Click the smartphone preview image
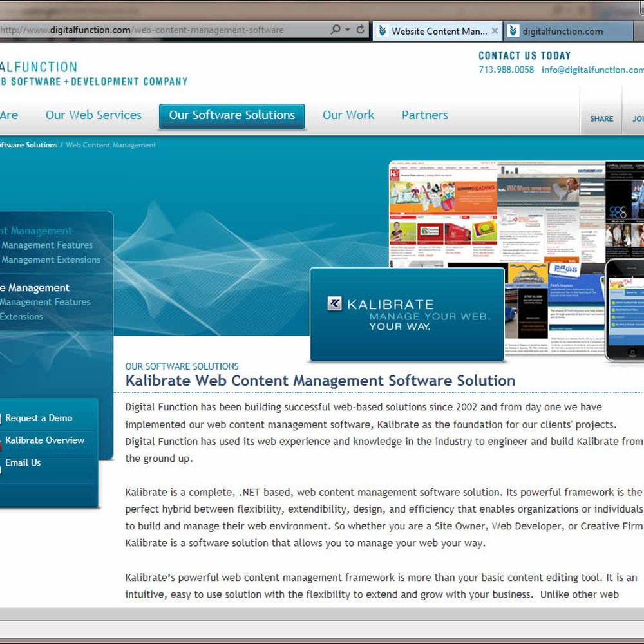The height and width of the screenshot is (644, 644). (625, 309)
